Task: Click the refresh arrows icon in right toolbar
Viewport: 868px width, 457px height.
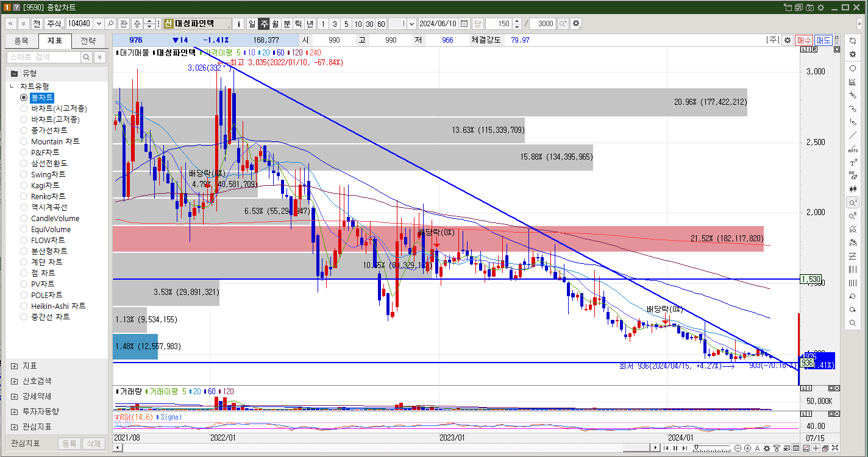Action: coord(853,40)
